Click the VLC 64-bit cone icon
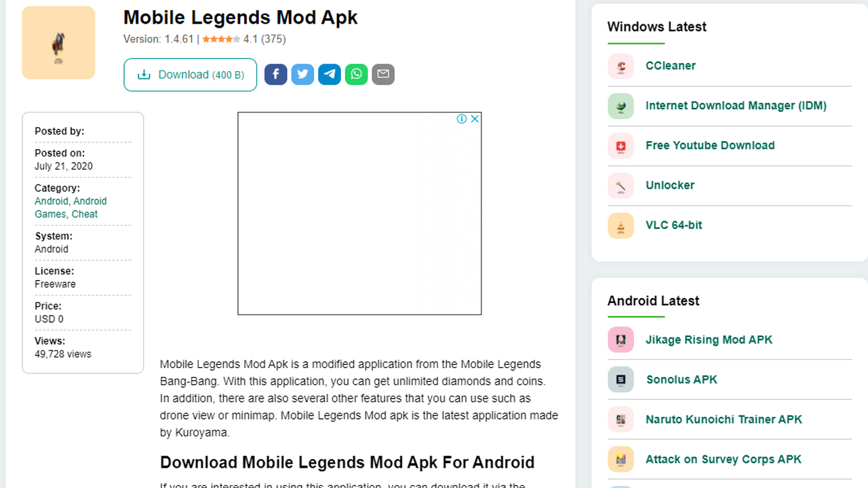This screenshot has height=488, width=868. [x=620, y=226]
